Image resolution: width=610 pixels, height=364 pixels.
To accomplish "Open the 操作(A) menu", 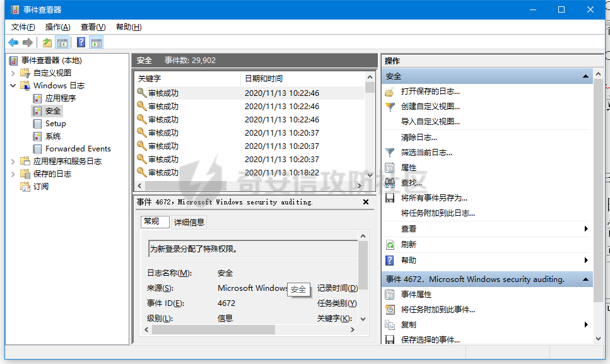I will coord(57,27).
